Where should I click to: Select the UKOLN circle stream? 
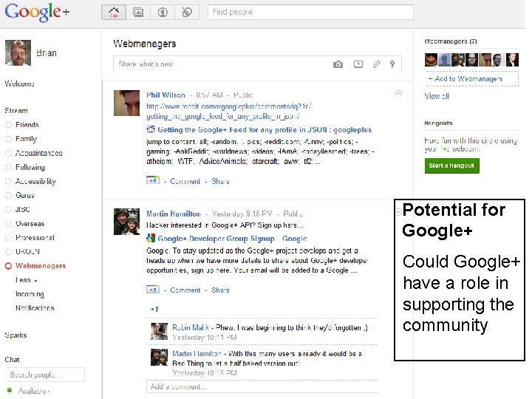pos(27,251)
